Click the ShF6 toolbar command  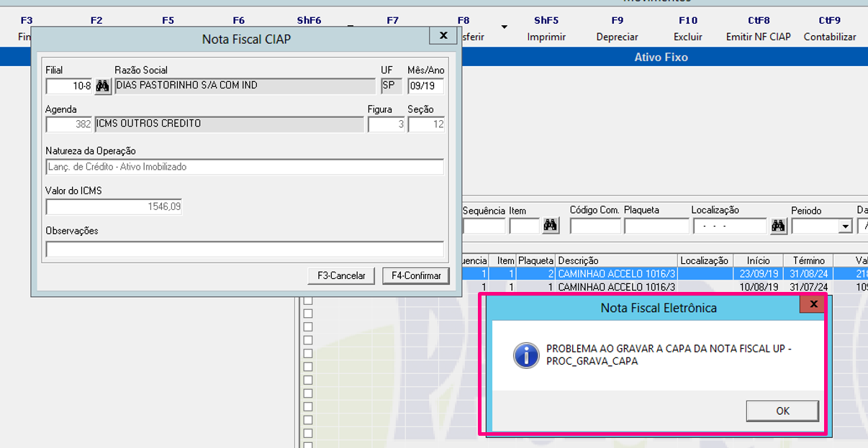[x=309, y=21]
